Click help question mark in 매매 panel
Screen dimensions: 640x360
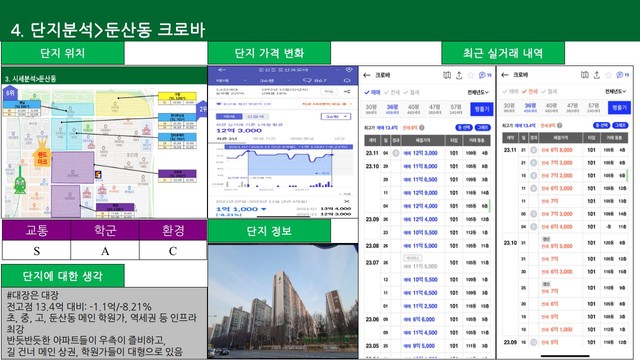click(422, 128)
